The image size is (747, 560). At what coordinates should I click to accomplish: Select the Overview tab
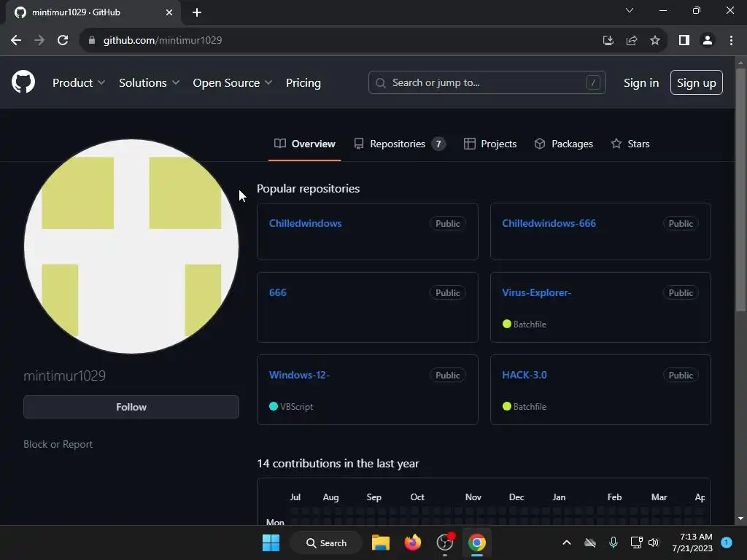point(304,144)
